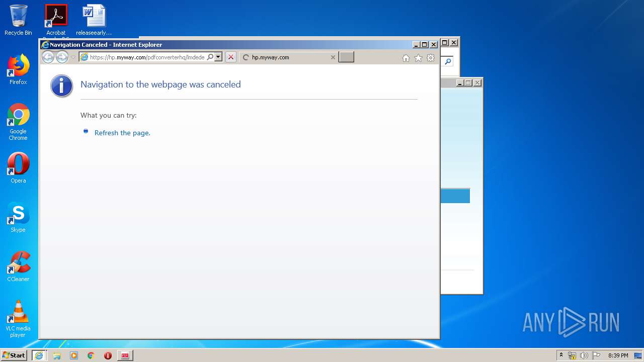Viewport: 644px width, 362px height.
Task: Click the Opera icon in taskbar
Action: click(108, 355)
